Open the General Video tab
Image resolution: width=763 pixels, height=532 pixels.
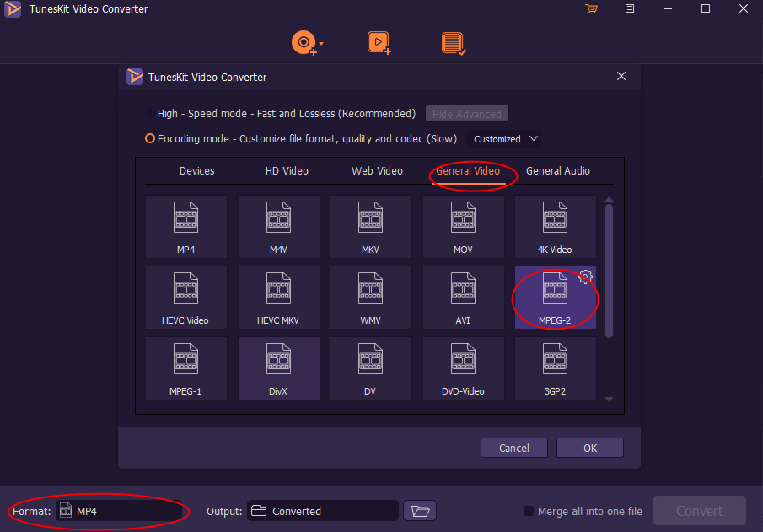[468, 171]
